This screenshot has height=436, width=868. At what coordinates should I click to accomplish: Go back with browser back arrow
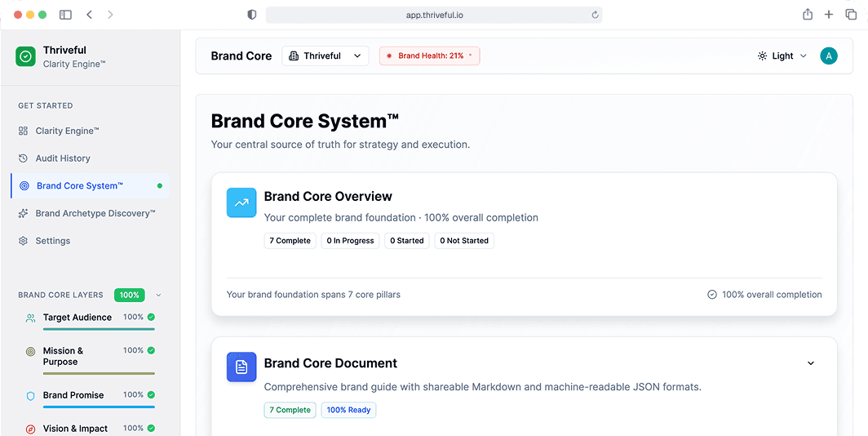pyautogui.click(x=89, y=15)
